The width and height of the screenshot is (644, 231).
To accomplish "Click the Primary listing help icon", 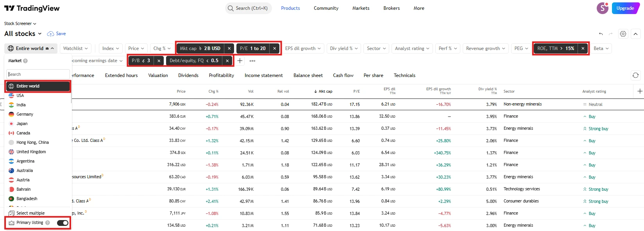I will [x=48, y=223].
